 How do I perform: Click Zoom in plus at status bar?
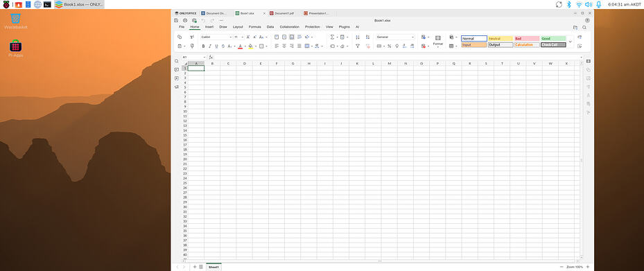587,267
